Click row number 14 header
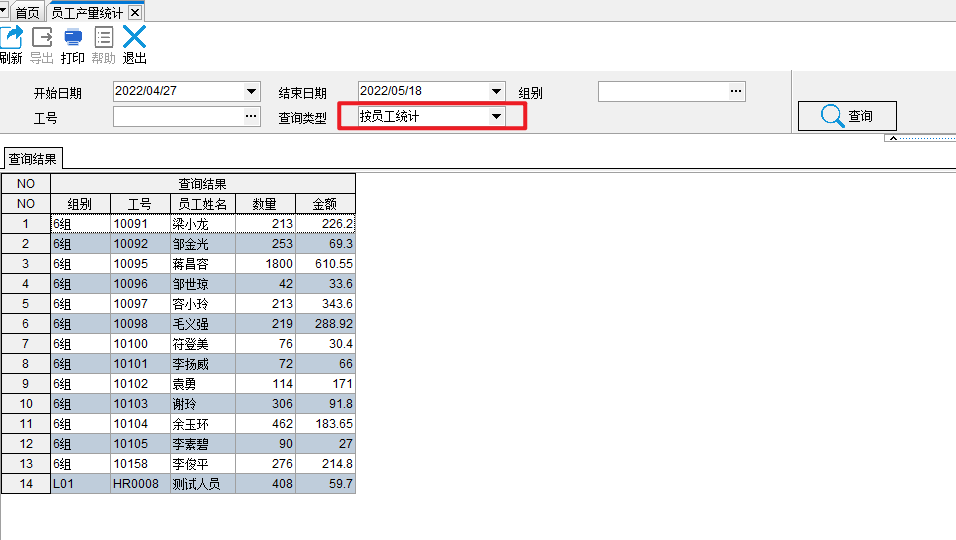 coord(26,484)
